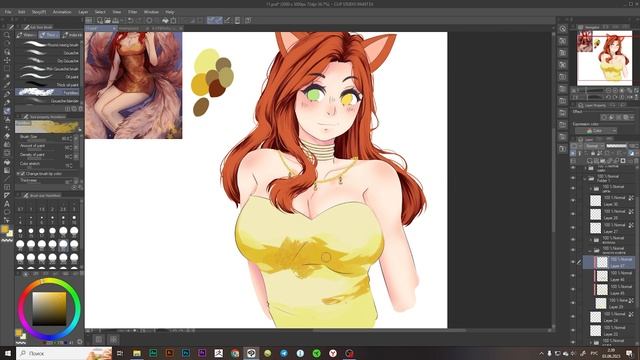Expand the folder above Layer 30

tap(591, 189)
